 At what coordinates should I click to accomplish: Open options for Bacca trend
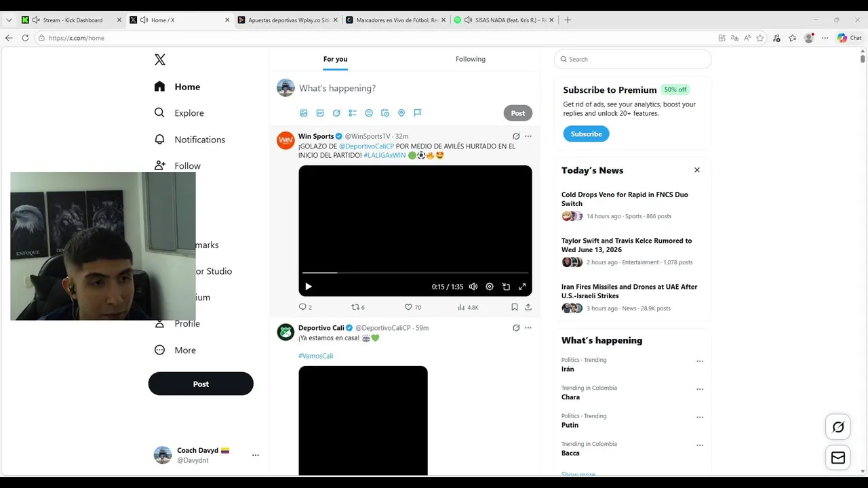700,445
